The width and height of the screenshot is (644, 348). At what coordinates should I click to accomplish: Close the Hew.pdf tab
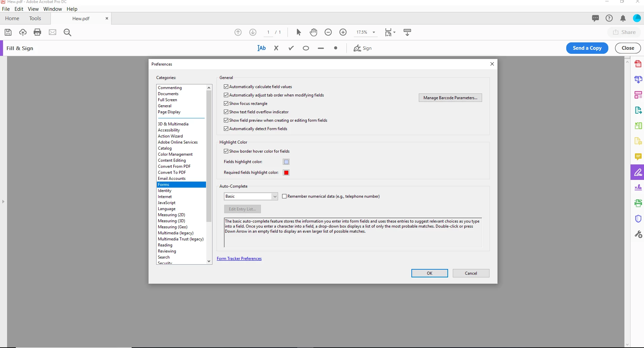pos(107,18)
